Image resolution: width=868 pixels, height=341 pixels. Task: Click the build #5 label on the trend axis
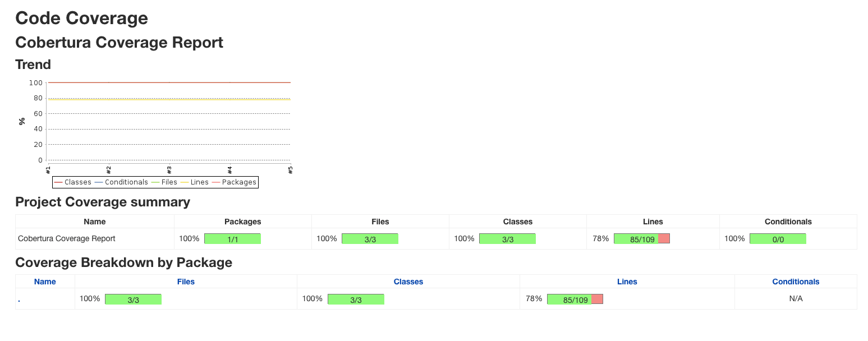(x=290, y=169)
